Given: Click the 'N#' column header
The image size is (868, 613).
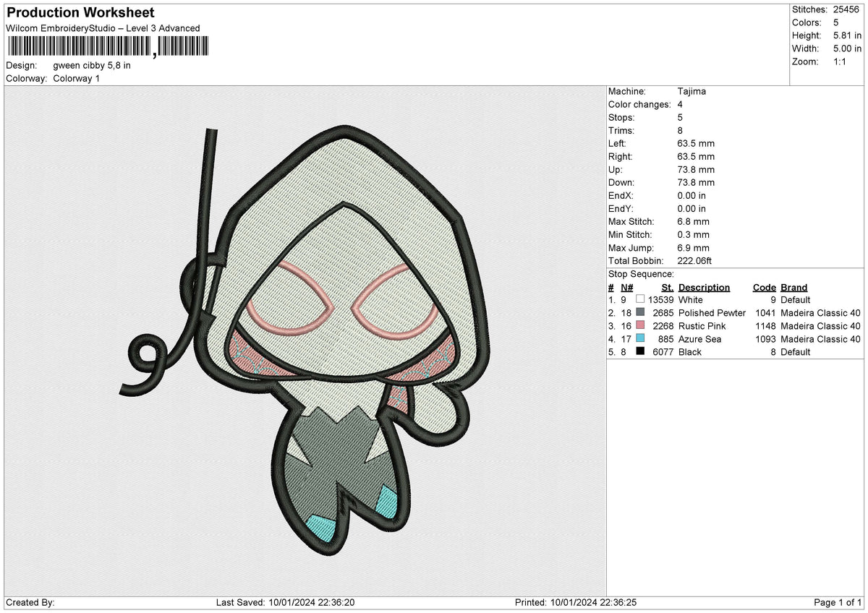Looking at the screenshot, I should pyautogui.click(x=627, y=287).
